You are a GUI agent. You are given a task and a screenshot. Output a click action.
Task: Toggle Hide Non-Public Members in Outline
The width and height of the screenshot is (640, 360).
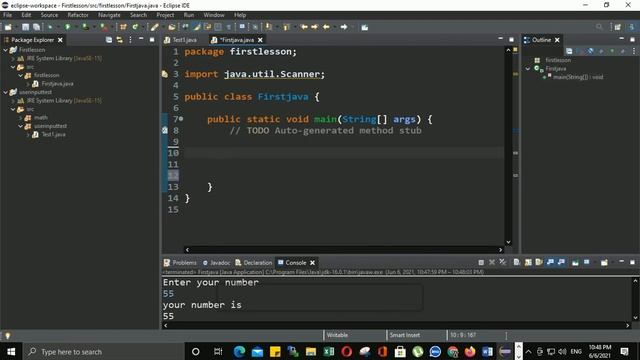(x=612, y=51)
